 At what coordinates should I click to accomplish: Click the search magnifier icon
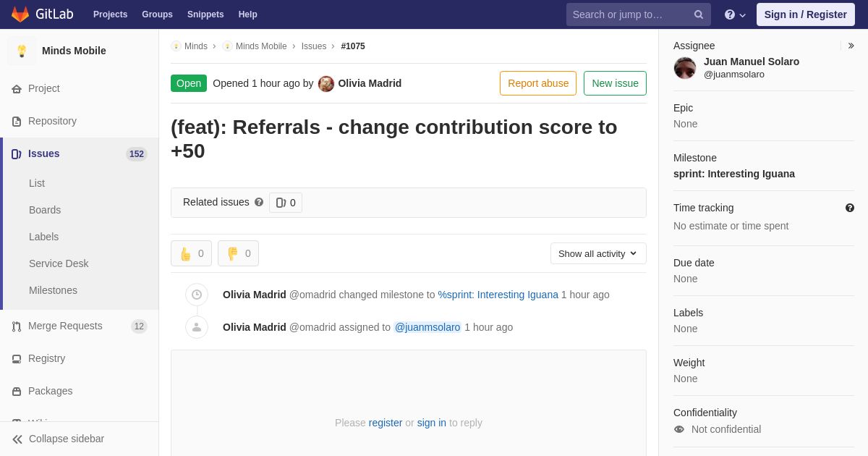pyautogui.click(x=699, y=14)
